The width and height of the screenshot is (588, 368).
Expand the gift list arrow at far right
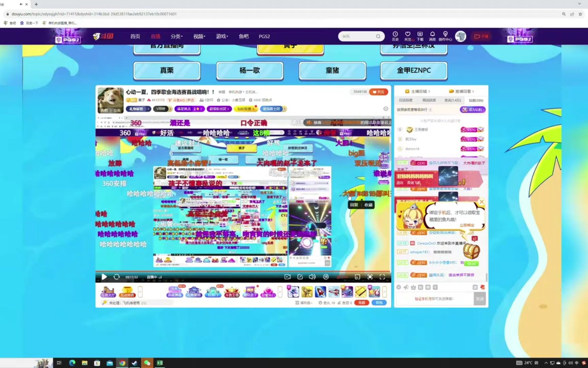click(x=385, y=292)
